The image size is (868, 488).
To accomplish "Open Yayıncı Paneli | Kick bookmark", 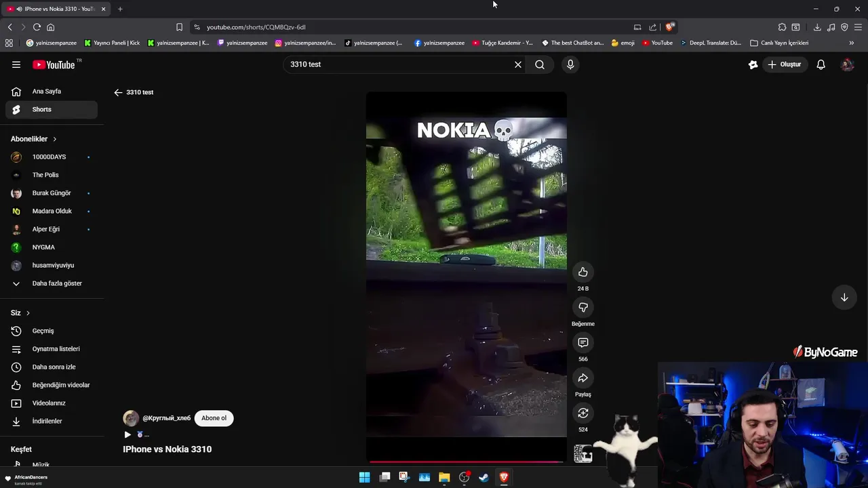I will (x=112, y=43).
